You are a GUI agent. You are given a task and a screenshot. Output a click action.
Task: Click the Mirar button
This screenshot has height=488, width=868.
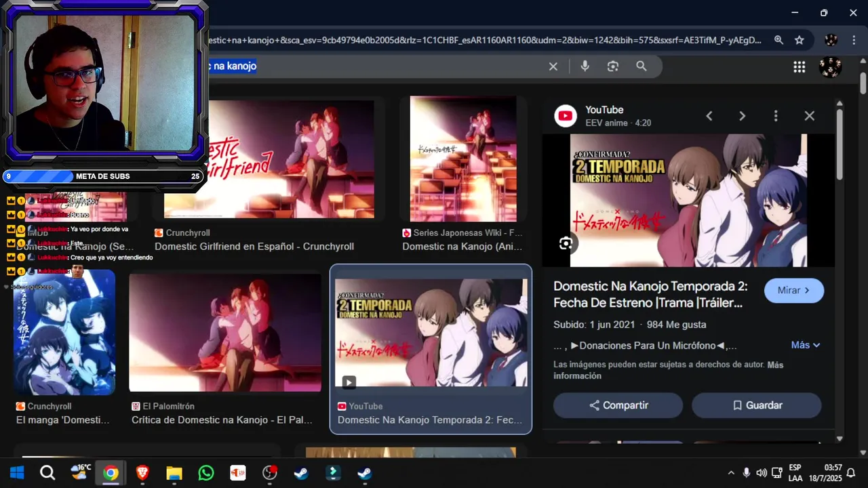pyautogui.click(x=794, y=290)
